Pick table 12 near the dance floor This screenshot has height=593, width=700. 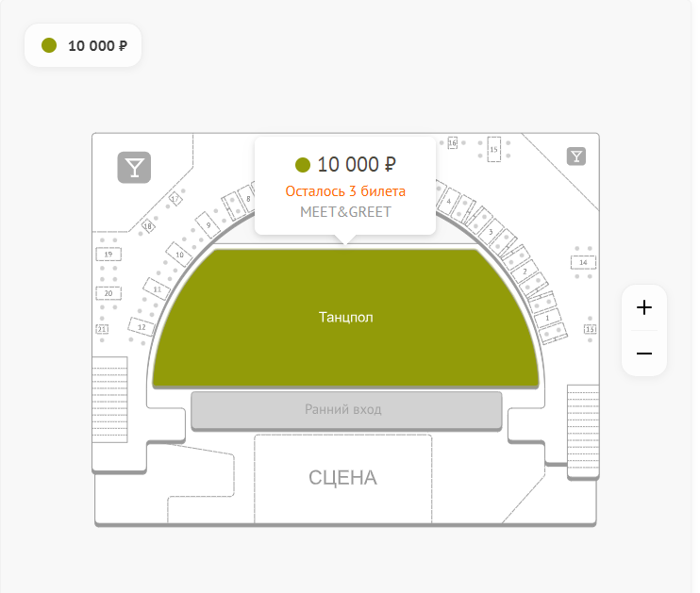(x=142, y=327)
